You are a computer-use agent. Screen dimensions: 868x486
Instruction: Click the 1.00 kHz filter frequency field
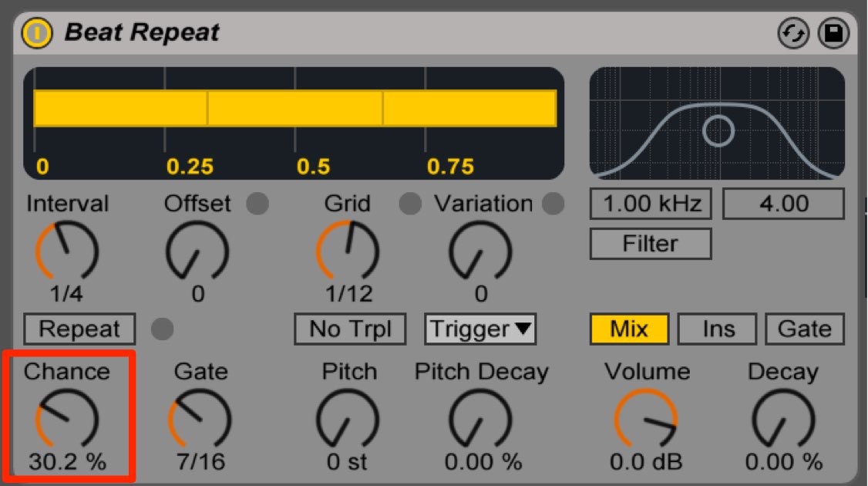[x=651, y=204]
